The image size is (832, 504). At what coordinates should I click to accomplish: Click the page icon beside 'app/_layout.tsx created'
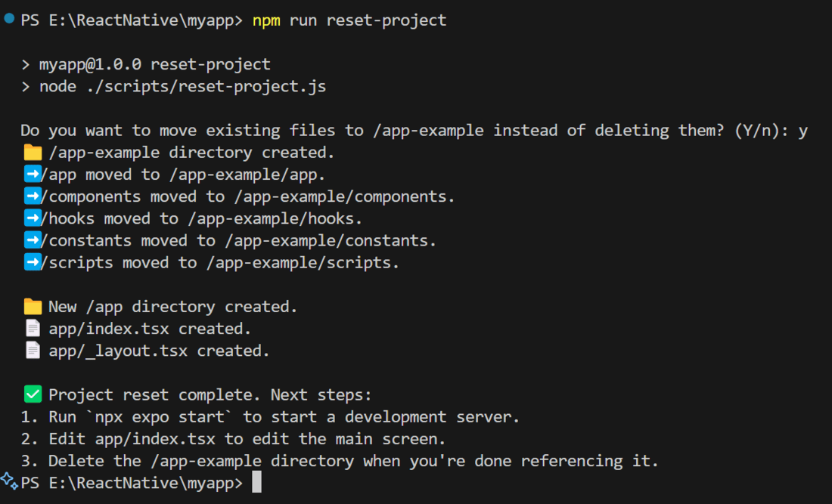(x=33, y=351)
